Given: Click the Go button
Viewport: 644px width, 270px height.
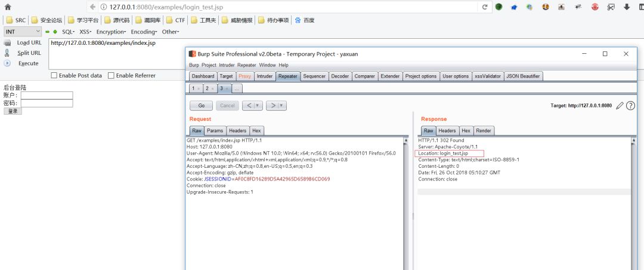Looking at the screenshot, I should [x=202, y=106].
